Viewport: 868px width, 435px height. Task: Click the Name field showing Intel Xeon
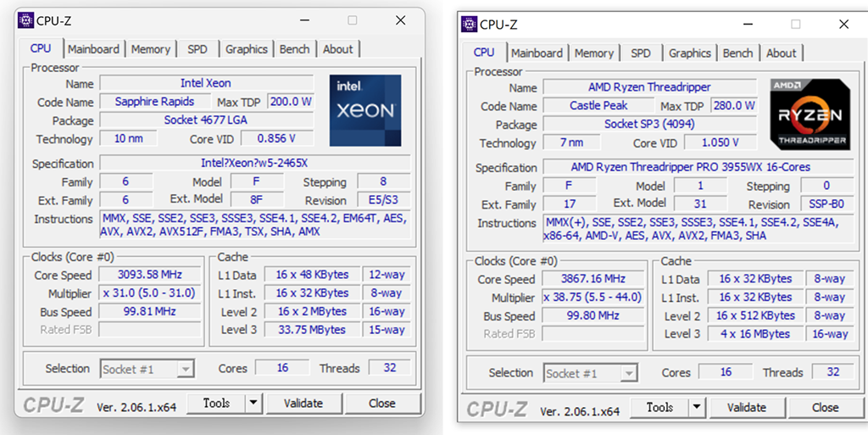(x=207, y=84)
